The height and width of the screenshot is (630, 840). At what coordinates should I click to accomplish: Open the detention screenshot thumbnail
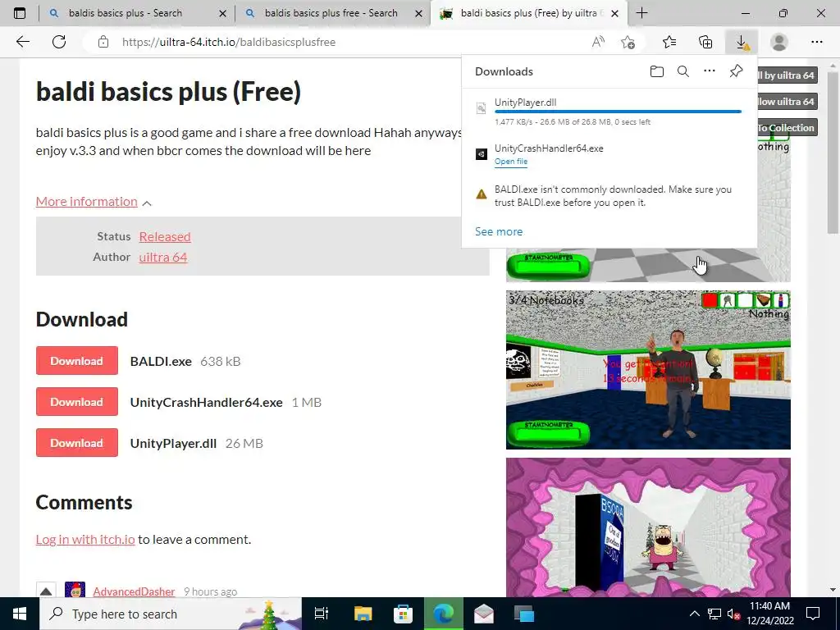tap(648, 370)
